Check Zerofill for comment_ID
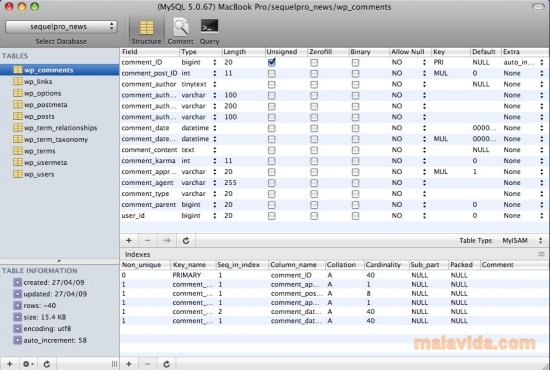The image size is (550, 370). 314,62
